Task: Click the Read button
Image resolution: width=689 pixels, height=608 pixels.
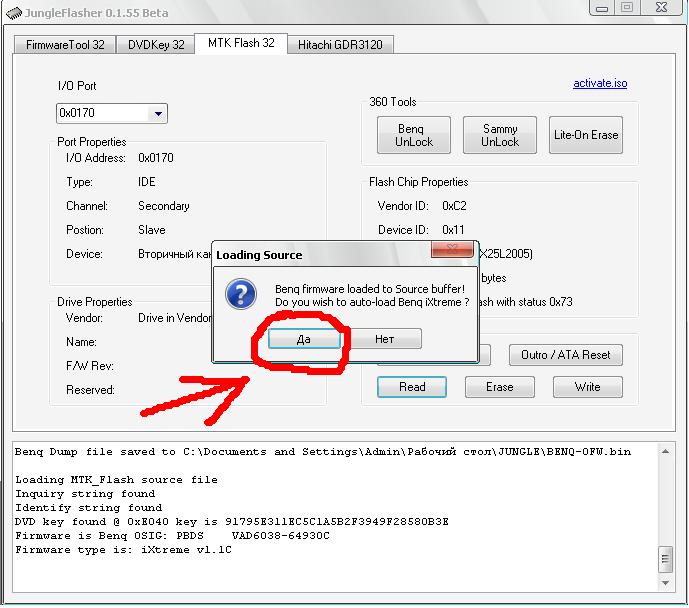Action: coord(412,387)
